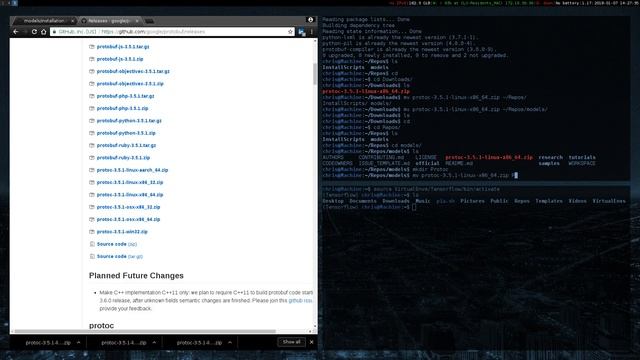Click Show all downloads button
640x360 pixels.
(x=291, y=342)
